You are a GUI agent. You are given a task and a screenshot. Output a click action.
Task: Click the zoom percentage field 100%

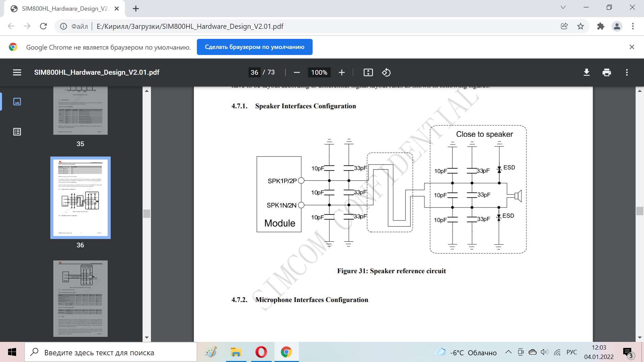click(319, 72)
